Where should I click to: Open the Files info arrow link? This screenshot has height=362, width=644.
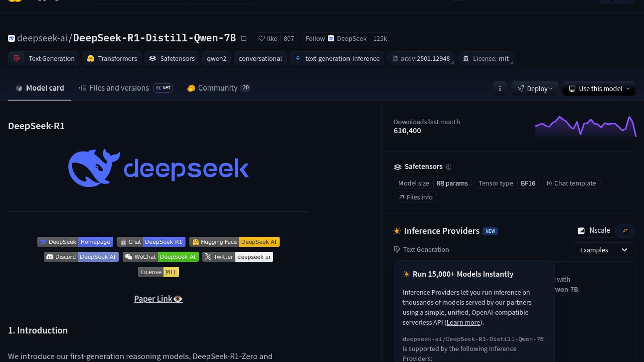pyautogui.click(x=416, y=197)
